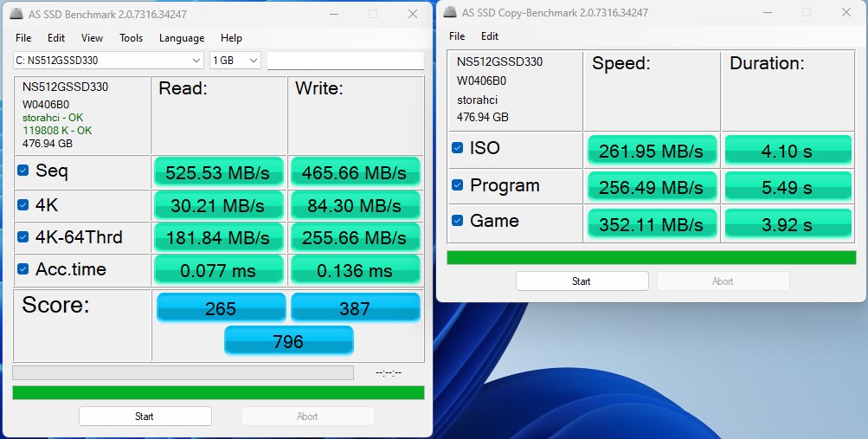This screenshot has height=439, width=868.
Task: Open File menu in Copy-Benchmark window
Action: (457, 36)
